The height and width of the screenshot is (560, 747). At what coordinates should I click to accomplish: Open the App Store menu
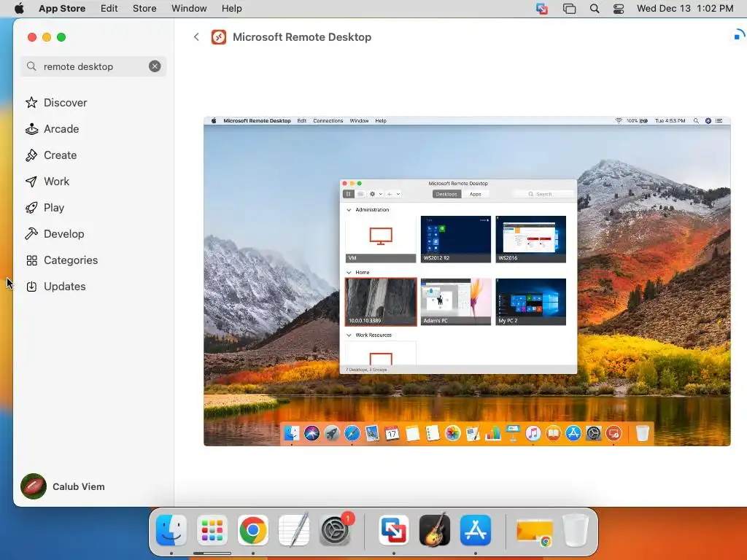(62, 8)
